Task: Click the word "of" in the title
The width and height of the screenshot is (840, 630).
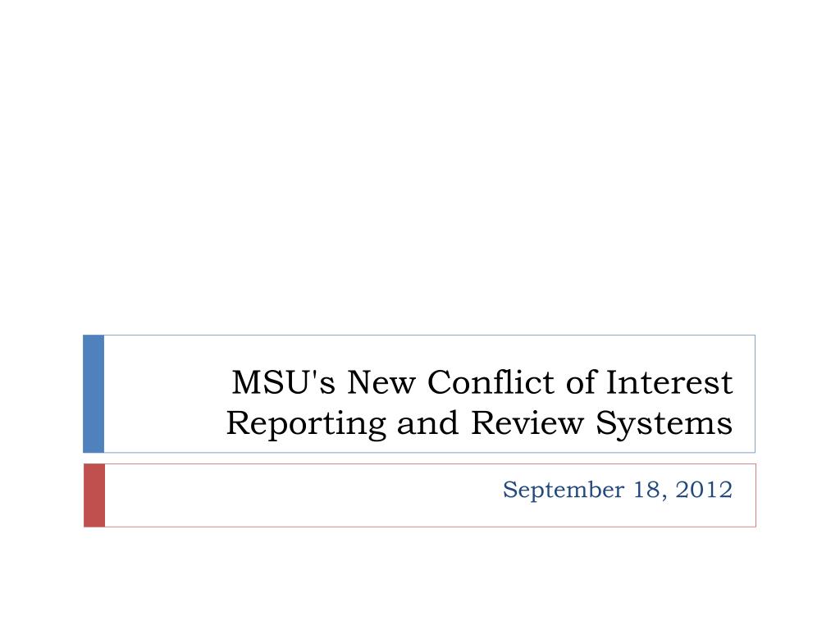Action: pyautogui.click(x=580, y=382)
